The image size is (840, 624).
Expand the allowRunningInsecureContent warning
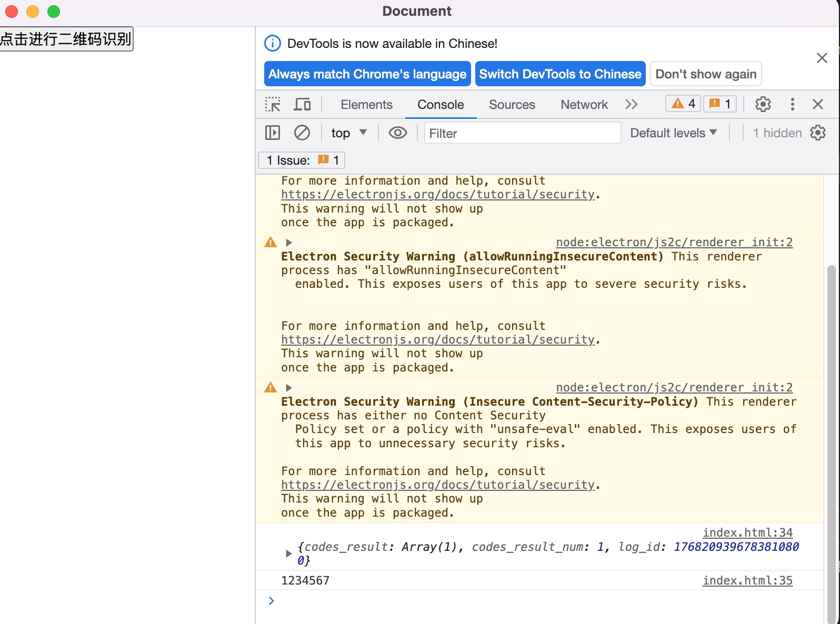(288, 243)
